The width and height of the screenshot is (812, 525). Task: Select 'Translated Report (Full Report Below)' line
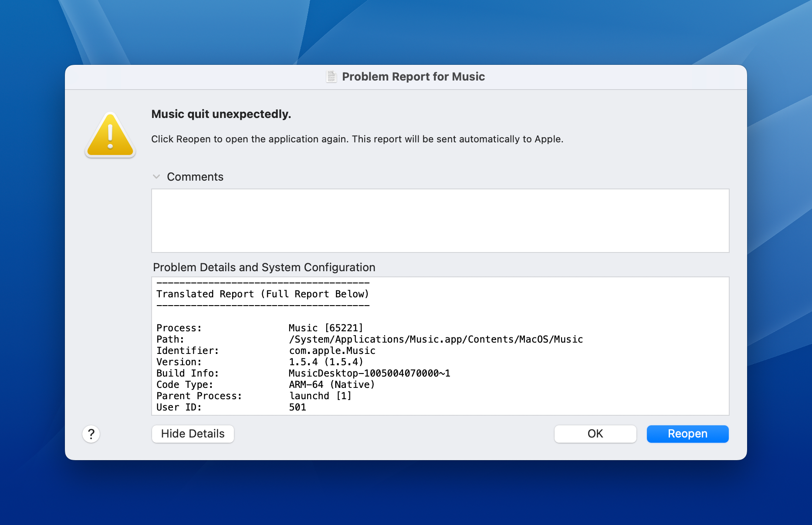[263, 294]
